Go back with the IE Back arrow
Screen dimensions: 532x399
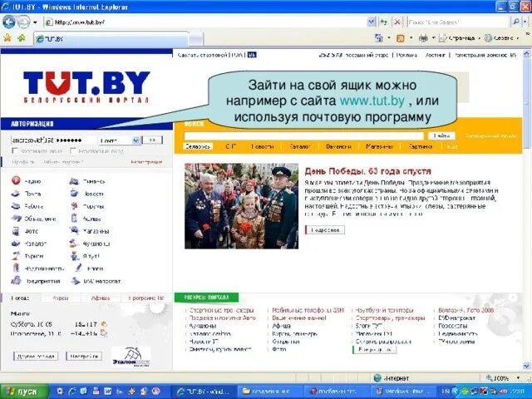coord(8,22)
